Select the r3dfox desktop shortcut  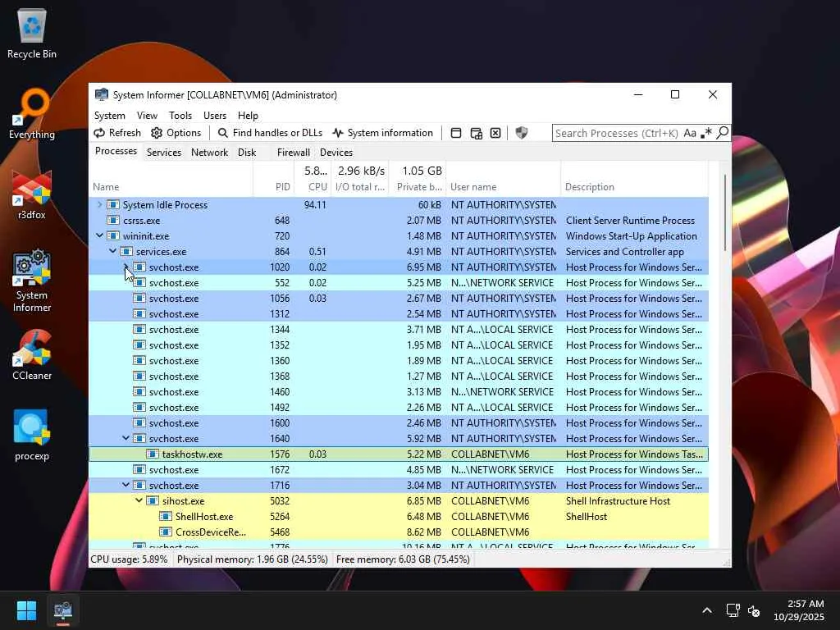pyautogui.click(x=32, y=194)
